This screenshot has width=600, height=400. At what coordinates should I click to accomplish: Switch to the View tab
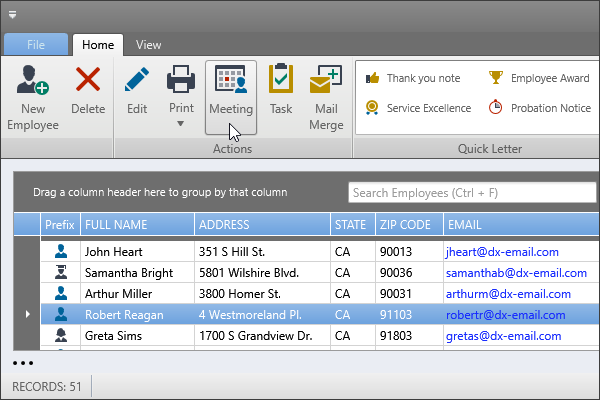148,44
